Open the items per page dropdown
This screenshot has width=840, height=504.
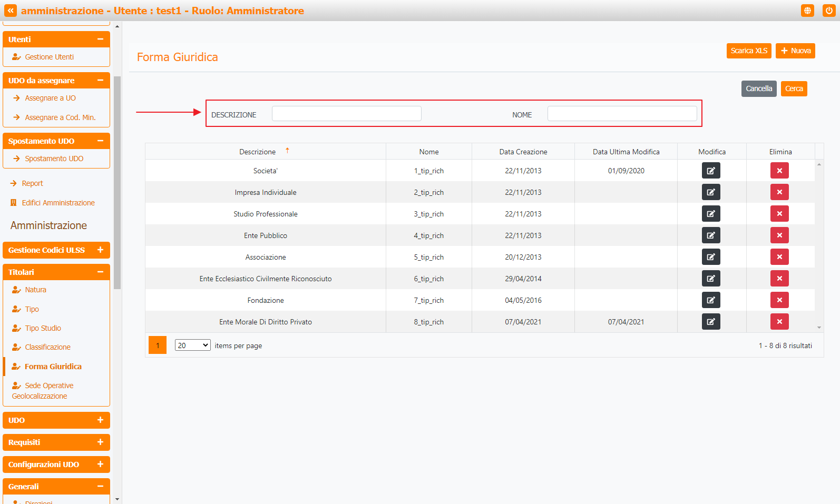tap(192, 345)
